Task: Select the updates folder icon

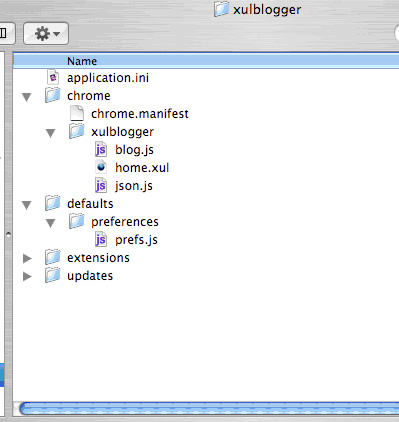Action: tap(53, 275)
